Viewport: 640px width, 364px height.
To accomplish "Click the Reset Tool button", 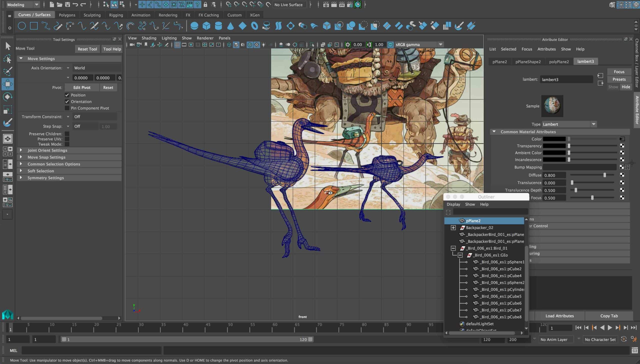I will click(87, 49).
